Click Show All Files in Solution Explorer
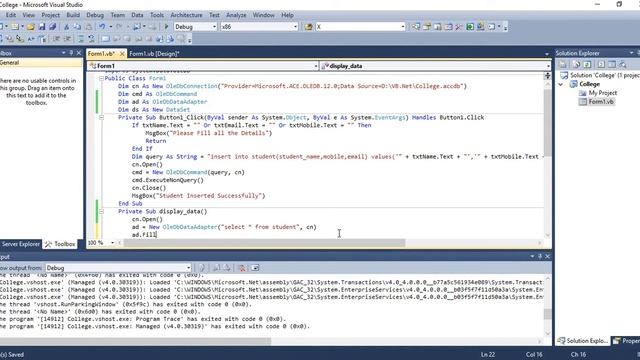Viewport: 640px width, 360px height. click(576, 64)
